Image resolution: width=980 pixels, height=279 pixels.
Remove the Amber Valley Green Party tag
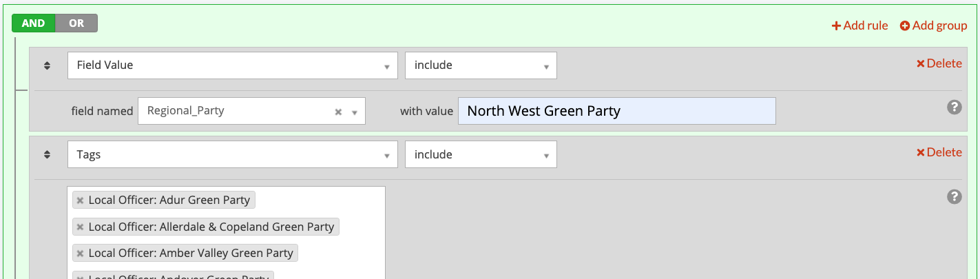click(80, 254)
